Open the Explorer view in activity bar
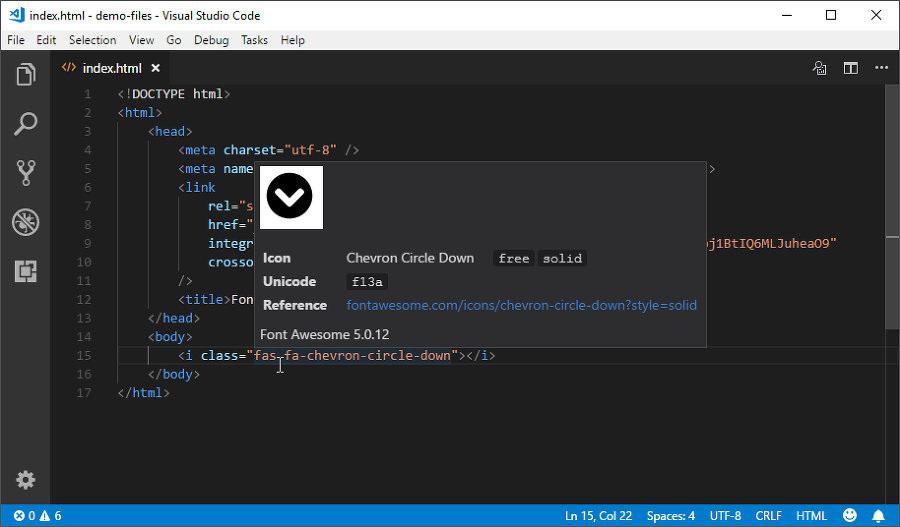 tap(25, 75)
